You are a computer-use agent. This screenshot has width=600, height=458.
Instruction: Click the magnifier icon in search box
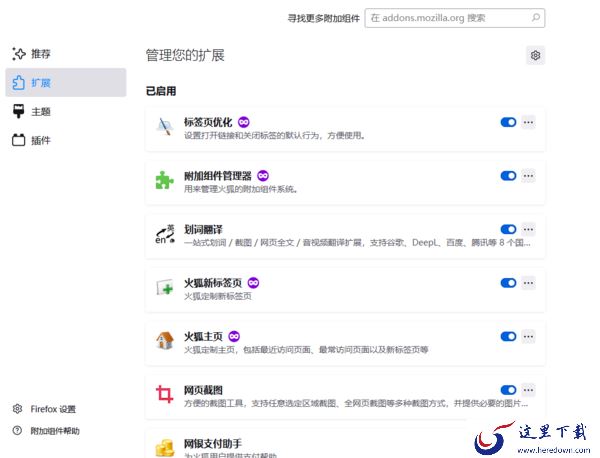pyautogui.click(x=536, y=18)
